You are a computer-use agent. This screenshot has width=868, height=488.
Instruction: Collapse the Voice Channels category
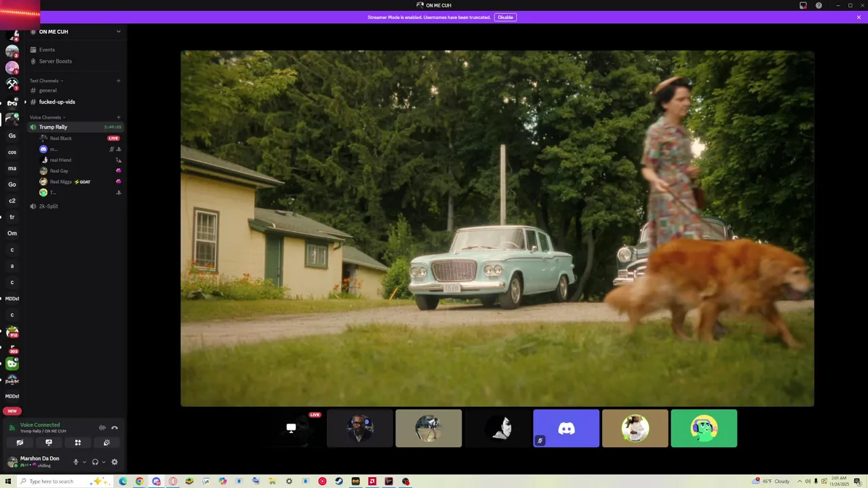[47, 117]
